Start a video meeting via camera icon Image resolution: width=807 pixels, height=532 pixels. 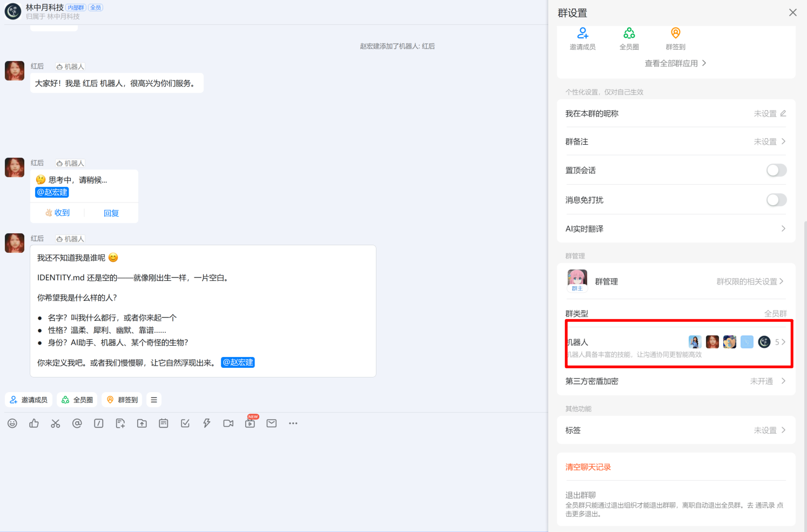coord(228,423)
